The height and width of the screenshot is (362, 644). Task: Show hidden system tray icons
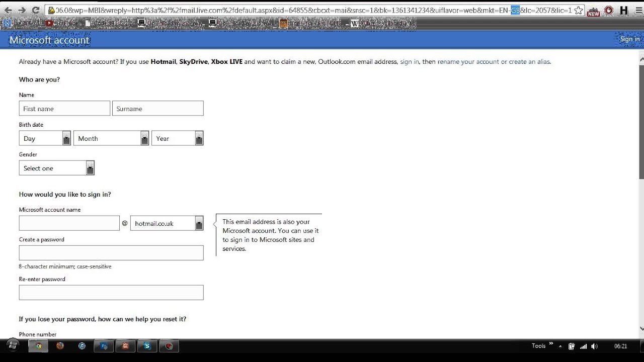coord(560,346)
